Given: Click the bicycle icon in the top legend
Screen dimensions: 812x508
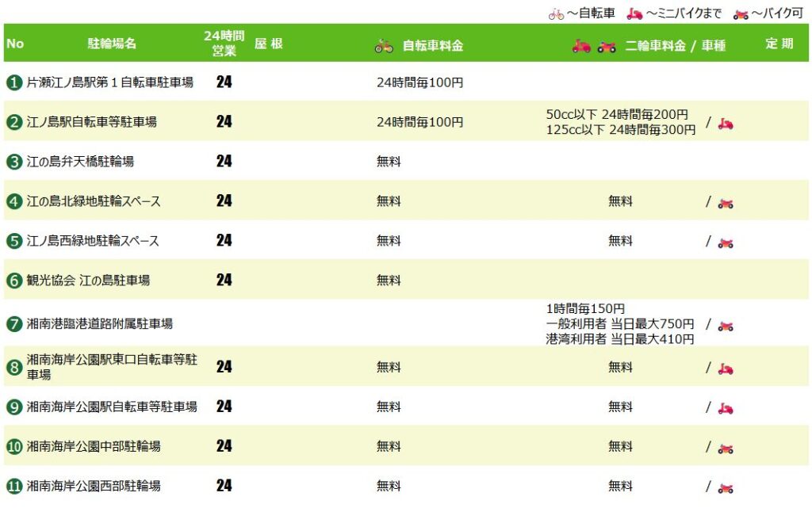Looking at the screenshot, I should [x=556, y=13].
